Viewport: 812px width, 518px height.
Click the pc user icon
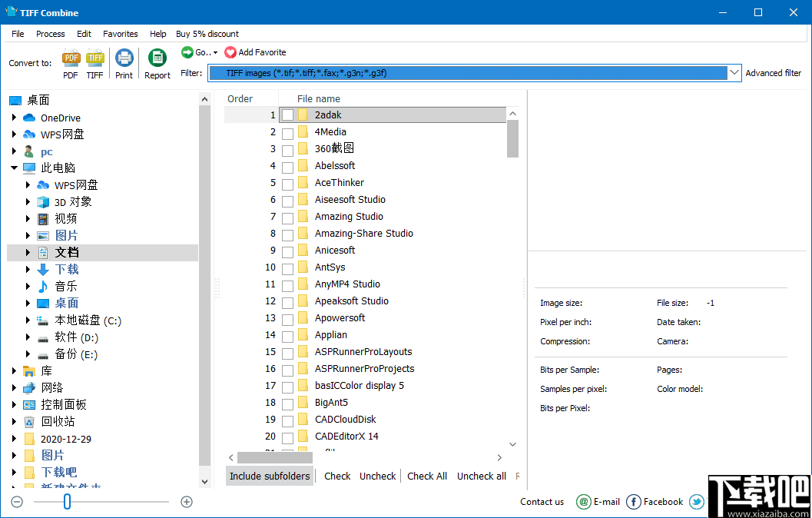[x=29, y=151]
